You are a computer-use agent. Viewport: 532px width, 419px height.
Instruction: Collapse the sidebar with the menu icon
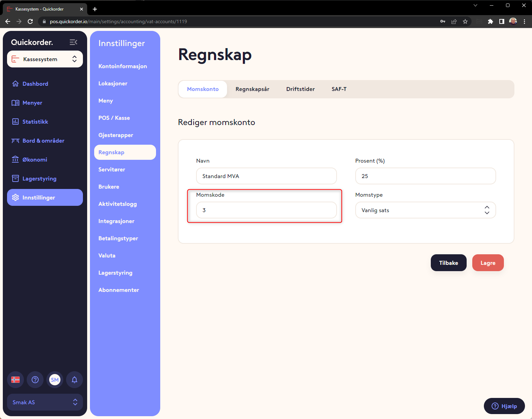(73, 42)
